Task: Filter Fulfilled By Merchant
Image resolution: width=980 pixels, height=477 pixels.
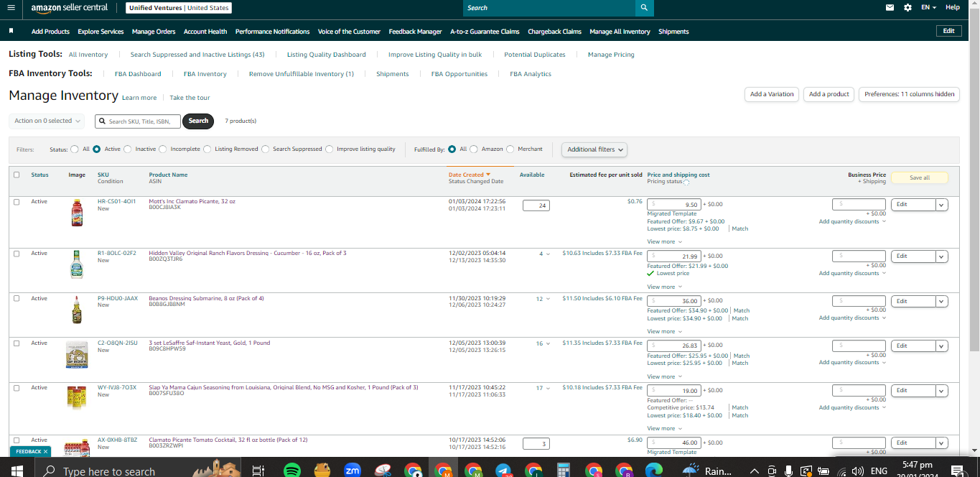Action: pos(510,149)
